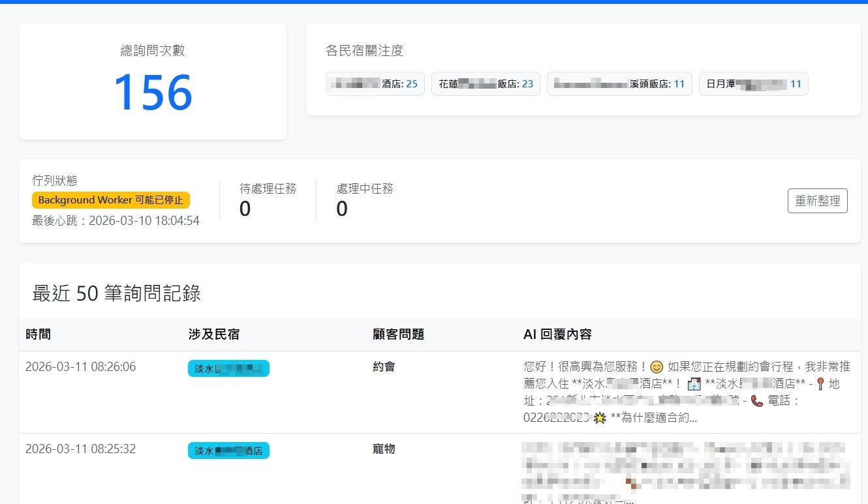Select the 日月潭 hotel attention tag
Screen dimensions: 868x504
coord(753,83)
